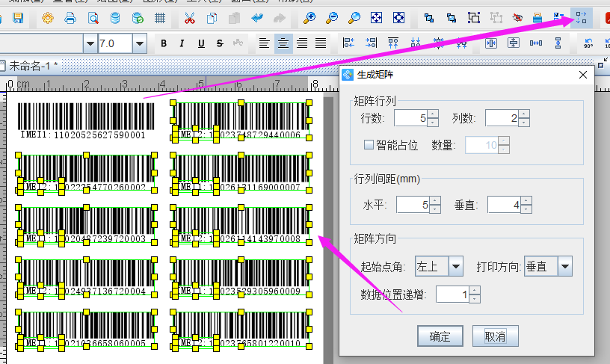Click the database cylinder icon
This screenshot has width=610, height=364.
click(x=114, y=17)
